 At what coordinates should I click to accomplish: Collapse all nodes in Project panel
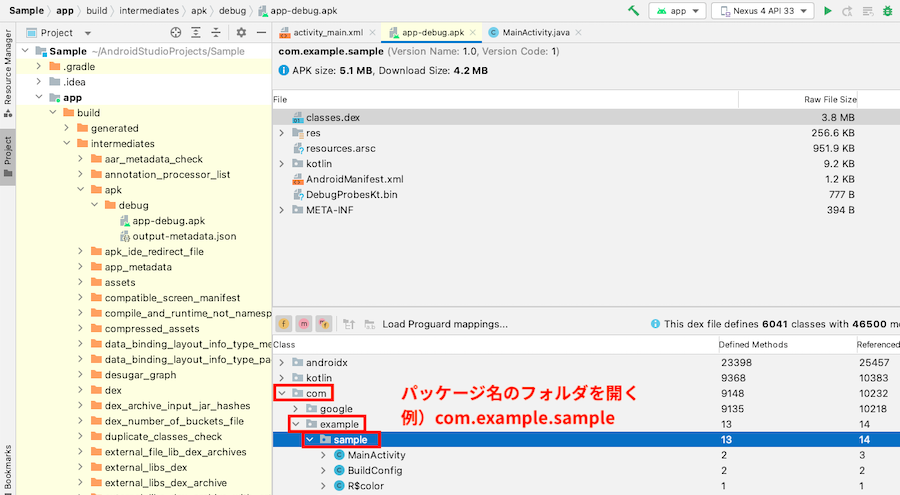click(216, 33)
